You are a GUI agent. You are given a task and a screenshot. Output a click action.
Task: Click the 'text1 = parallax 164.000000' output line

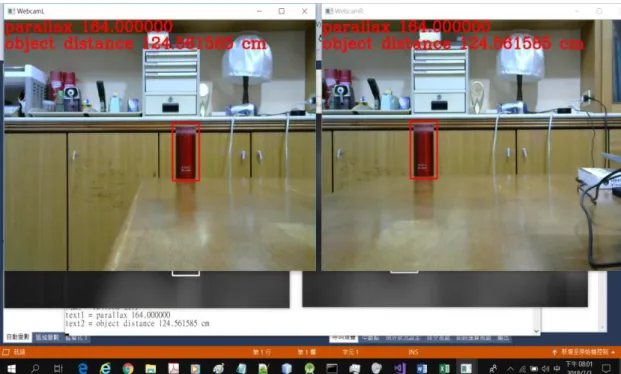pos(118,315)
